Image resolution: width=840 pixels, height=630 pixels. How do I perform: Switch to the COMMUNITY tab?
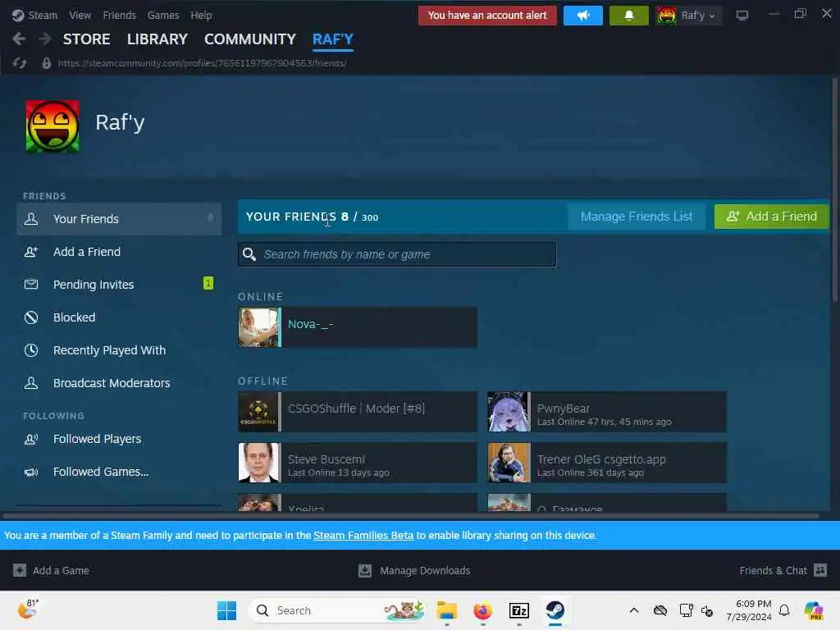coord(249,39)
